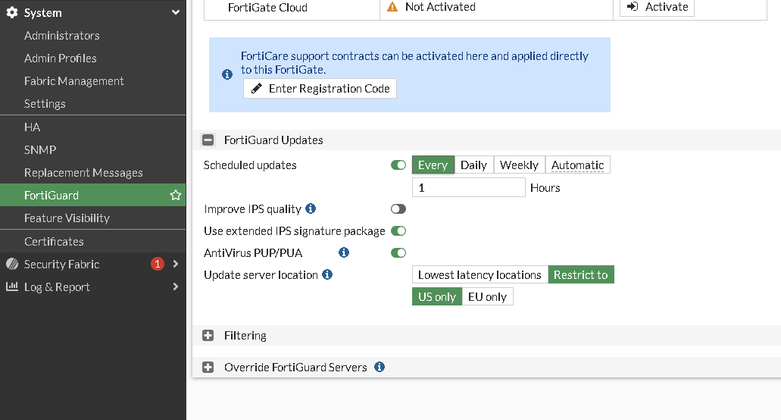The width and height of the screenshot is (781, 420).
Task: Click the FortiGuard favorite star icon
Action: pyautogui.click(x=176, y=196)
